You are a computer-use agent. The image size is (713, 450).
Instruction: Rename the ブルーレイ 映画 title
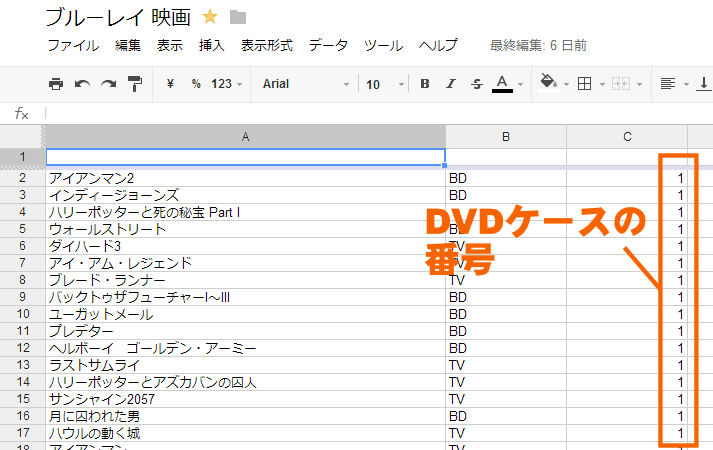[x=118, y=18]
